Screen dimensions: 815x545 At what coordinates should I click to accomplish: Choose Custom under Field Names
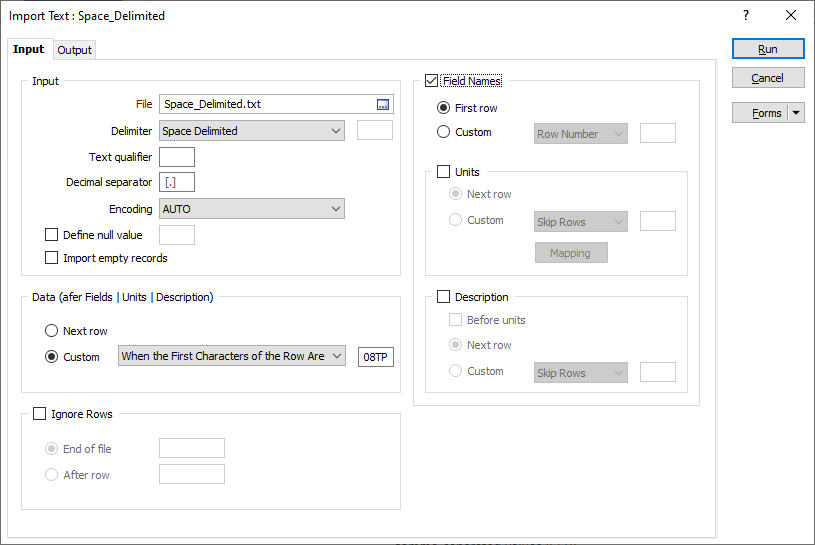click(x=443, y=132)
